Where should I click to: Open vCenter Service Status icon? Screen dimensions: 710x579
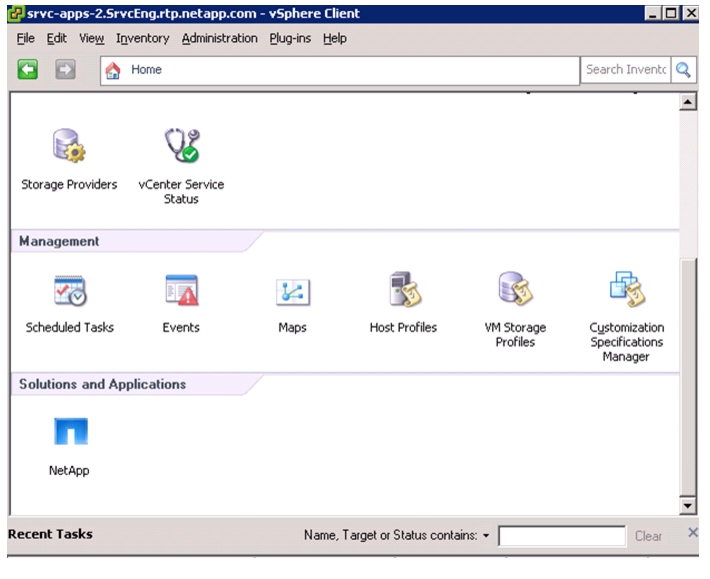point(182,146)
